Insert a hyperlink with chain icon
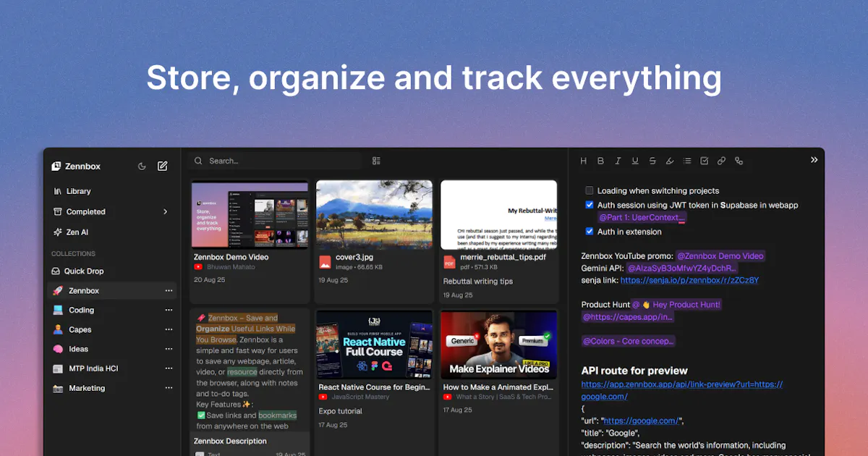The width and height of the screenshot is (868, 456). 721,161
